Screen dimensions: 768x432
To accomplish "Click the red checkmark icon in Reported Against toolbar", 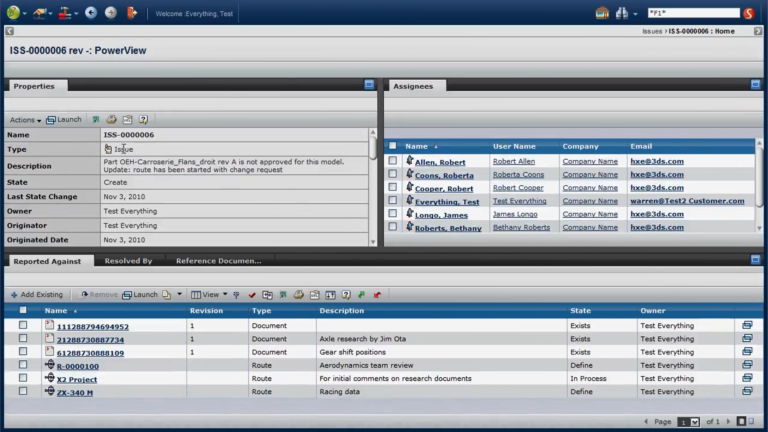I will (x=252, y=295).
